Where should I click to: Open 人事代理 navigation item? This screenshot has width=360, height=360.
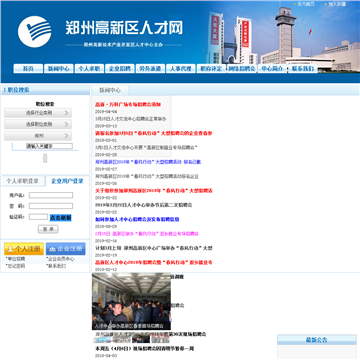click(x=181, y=69)
